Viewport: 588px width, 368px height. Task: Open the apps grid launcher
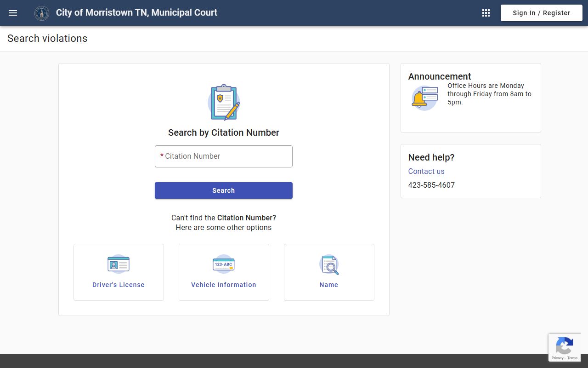click(486, 13)
